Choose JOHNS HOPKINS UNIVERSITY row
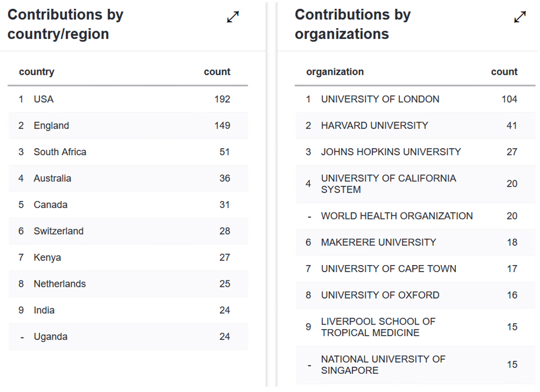The height and width of the screenshot is (392, 540). [x=391, y=152]
